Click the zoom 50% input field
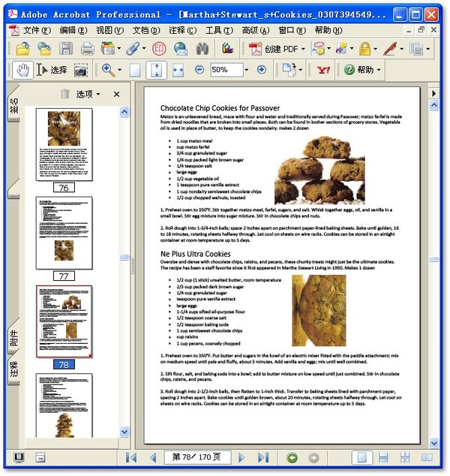This screenshot has height=476, width=450. click(226, 70)
